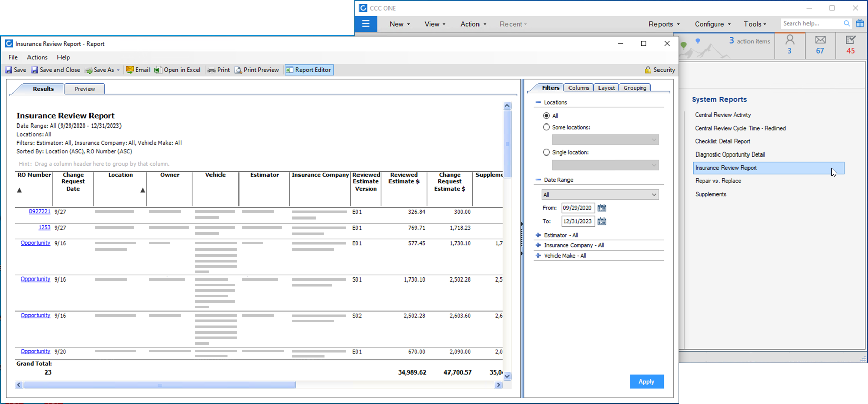This screenshot has height=404, width=868.
Task: Select Diagnostic Opportunity Detail report
Action: pyautogui.click(x=730, y=154)
